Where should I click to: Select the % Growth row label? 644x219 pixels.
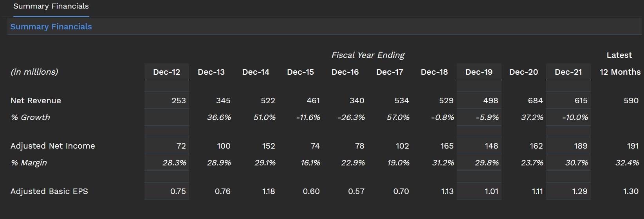coord(30,117)
